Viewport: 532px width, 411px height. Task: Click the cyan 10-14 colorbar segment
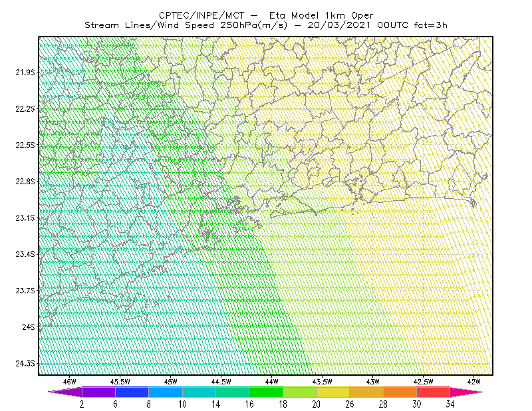(x=199, y=392)
